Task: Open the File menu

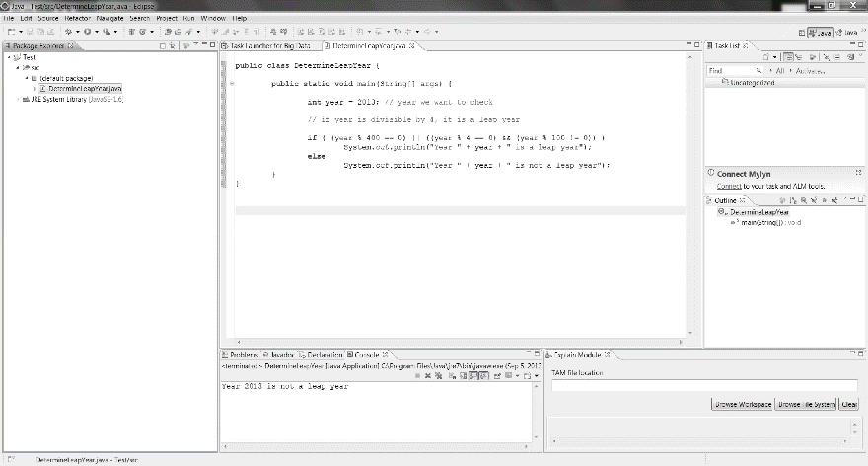Action: (x=8, y=19)
